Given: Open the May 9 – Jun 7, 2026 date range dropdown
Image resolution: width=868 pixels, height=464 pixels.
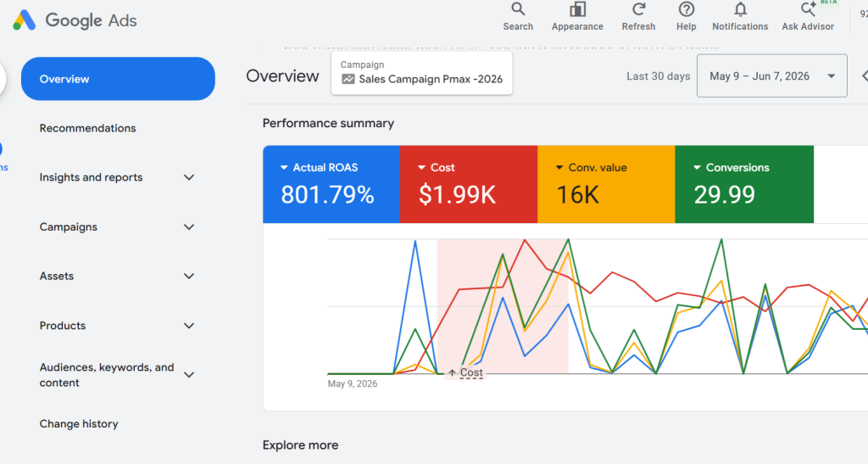Looking at the screenshot, I should tap(771, 75).
